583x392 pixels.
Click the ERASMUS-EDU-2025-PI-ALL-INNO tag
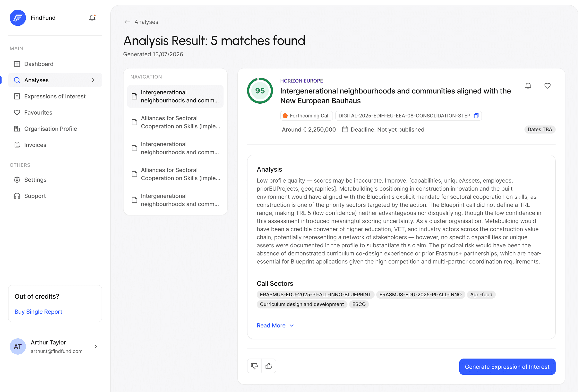pyautogui.click(x=420, y=294)
